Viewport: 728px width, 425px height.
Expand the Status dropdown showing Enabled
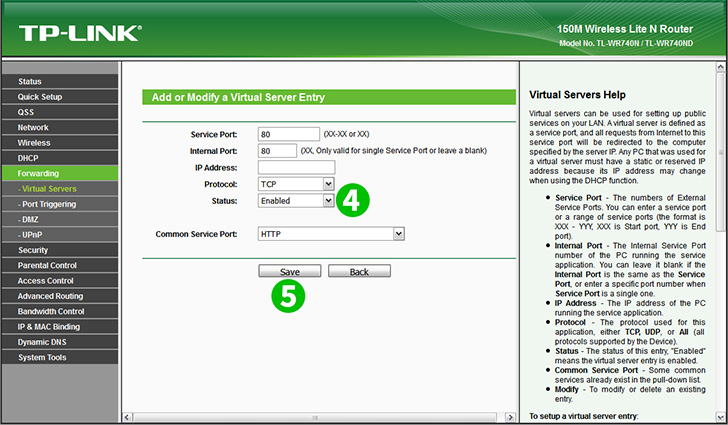tap(296, 201)
